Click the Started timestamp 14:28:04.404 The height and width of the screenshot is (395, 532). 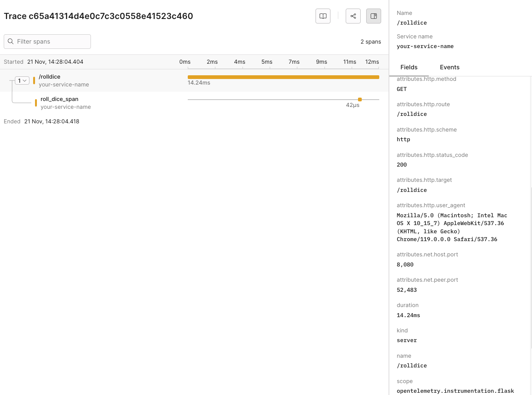[x=55, y=61]
